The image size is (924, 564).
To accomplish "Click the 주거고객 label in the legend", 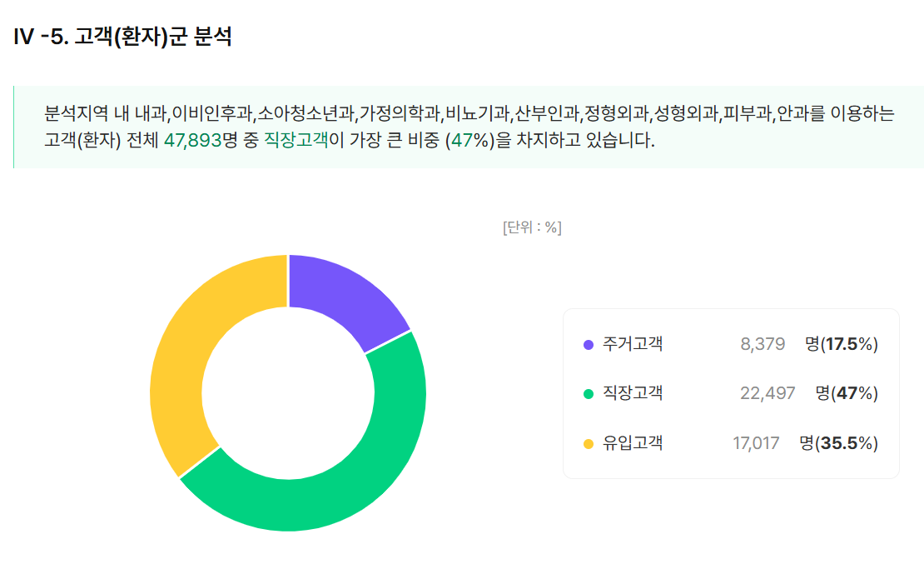I will (x=633, y=343).
